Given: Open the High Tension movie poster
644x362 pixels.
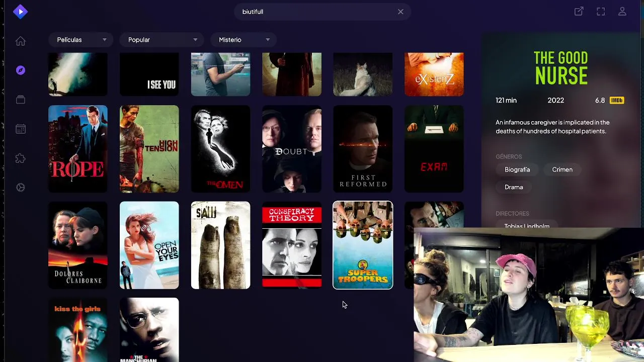Looking at the screenshot, I should [x=149, y=149].
